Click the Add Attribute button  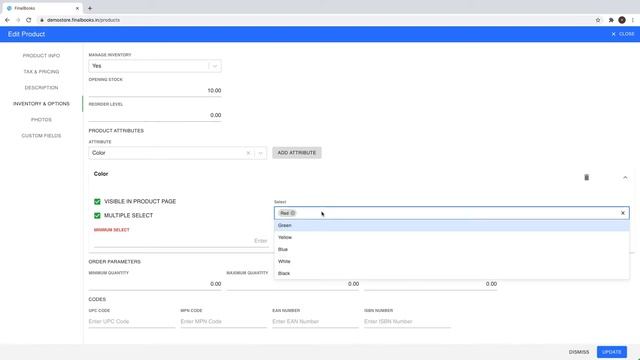297,153
